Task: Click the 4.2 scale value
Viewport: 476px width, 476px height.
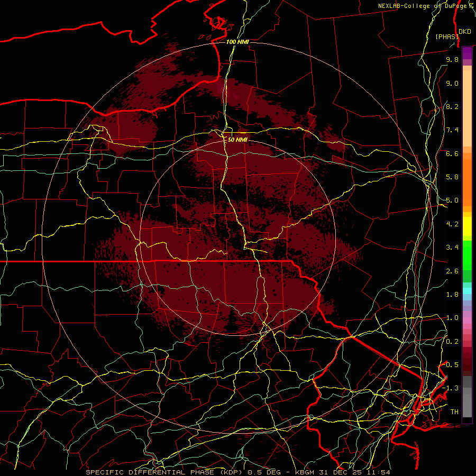Action: click(452, 224)
